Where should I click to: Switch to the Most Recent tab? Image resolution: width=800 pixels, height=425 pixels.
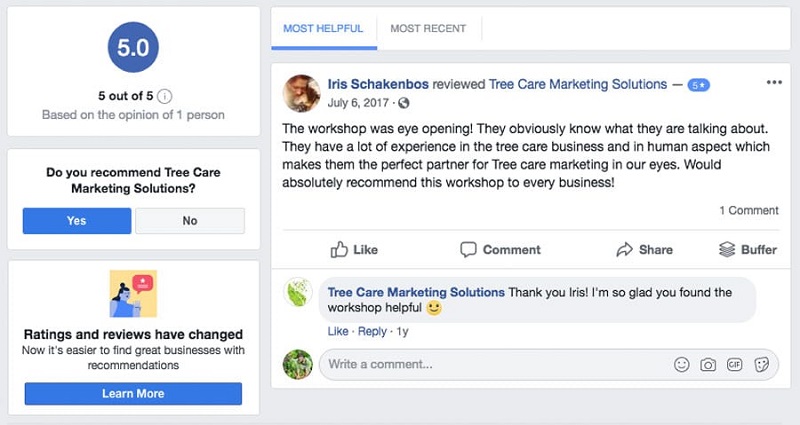[x=428, y=29]
